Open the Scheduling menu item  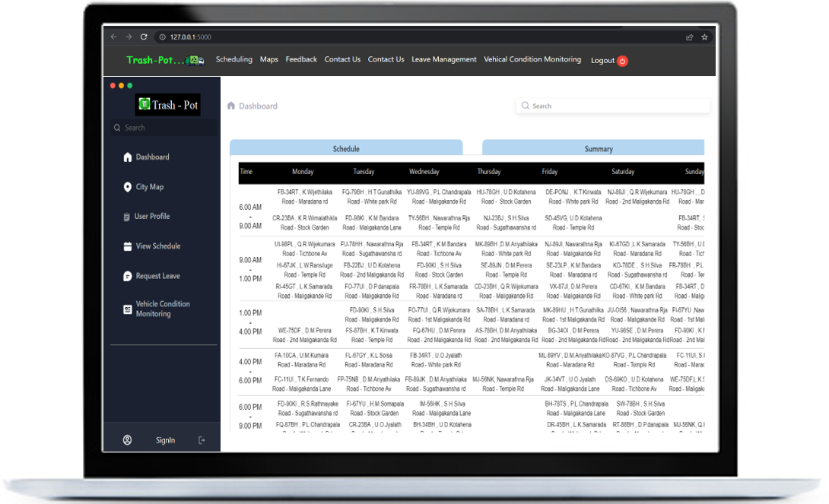point(233,59)
